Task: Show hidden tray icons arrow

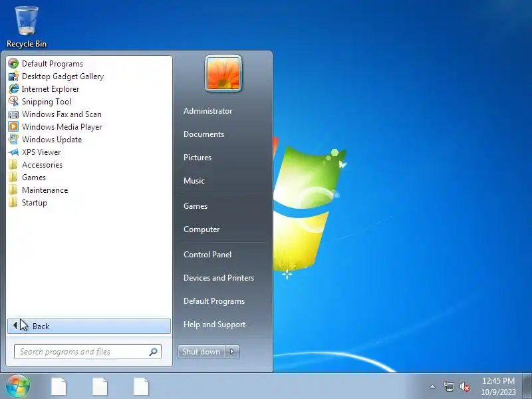Action: coord(432,386)
